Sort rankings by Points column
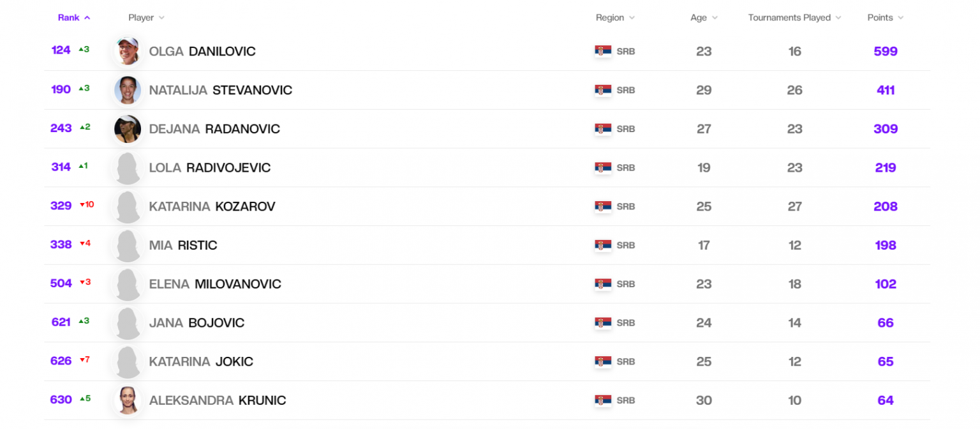 pyautogui.click(x=885, y=18)
